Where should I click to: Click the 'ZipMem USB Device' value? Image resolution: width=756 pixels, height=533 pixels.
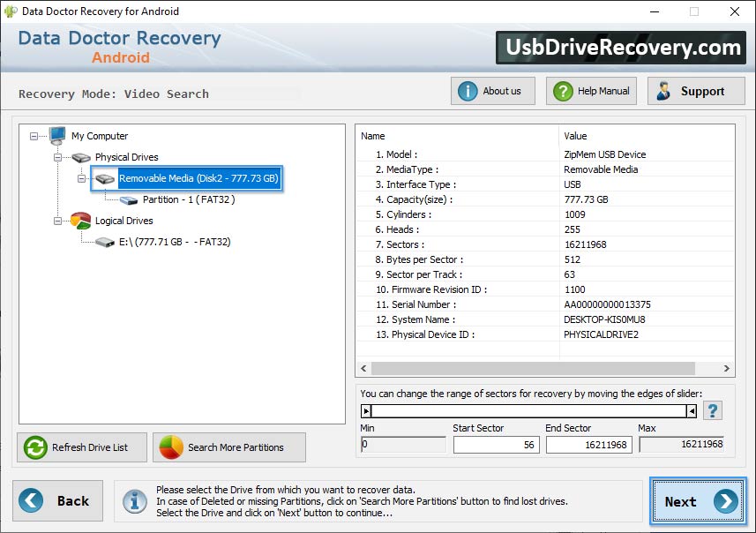604,154
